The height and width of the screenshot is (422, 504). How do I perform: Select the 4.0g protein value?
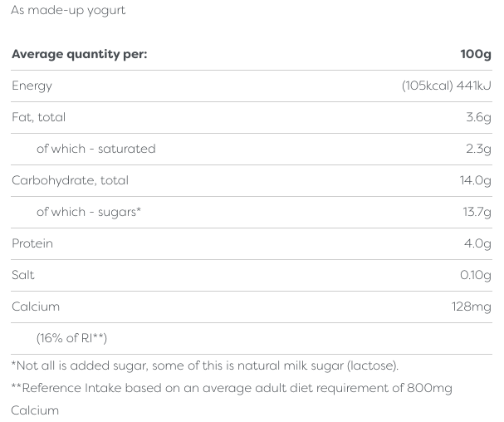(477, 244)
